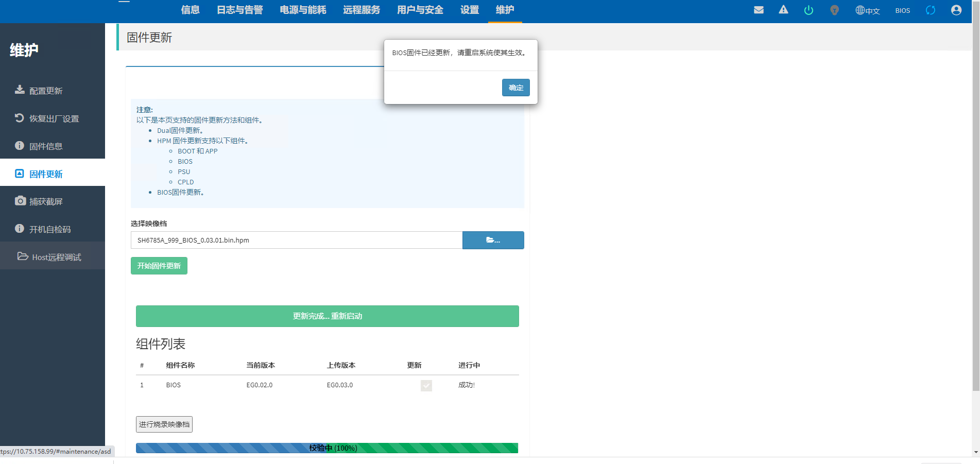Viewport: 980px width, 464px height.
Task: Go to 固件信息 sidebar page
Action: 46,146
